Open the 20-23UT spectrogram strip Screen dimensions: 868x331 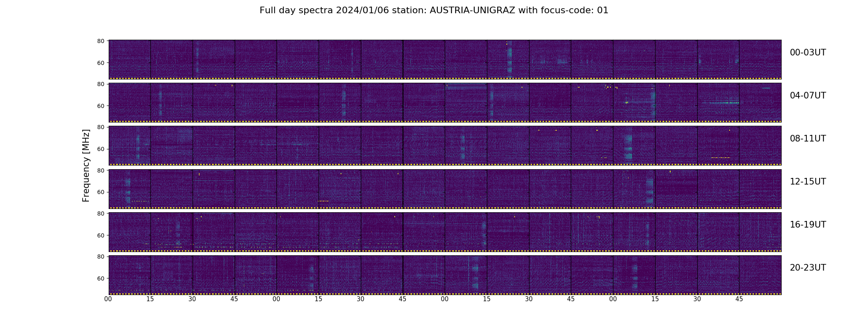pyautogui.click(x=445, y=275)
